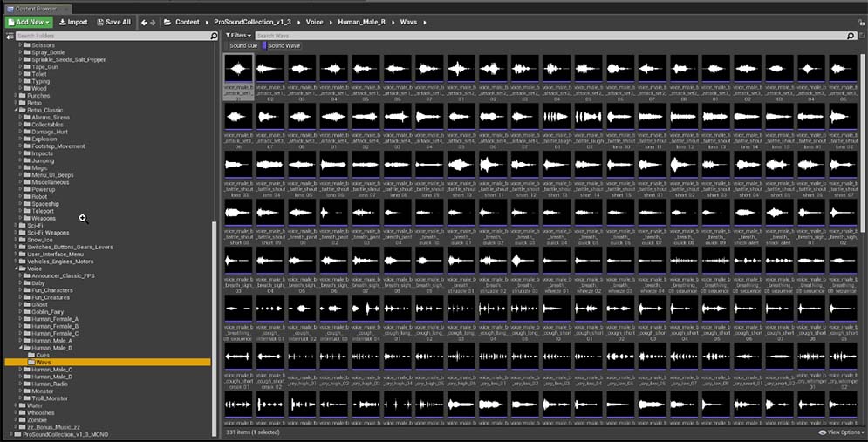Click the Search Wavs magnifier icon
868x442 pixels.
click(851, 36)
